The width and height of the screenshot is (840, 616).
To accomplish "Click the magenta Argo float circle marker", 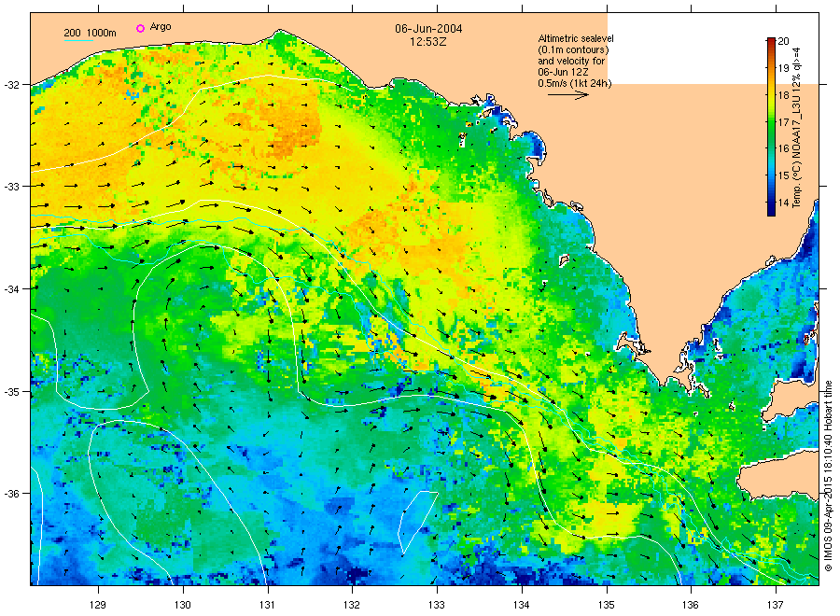I will 140,28.
